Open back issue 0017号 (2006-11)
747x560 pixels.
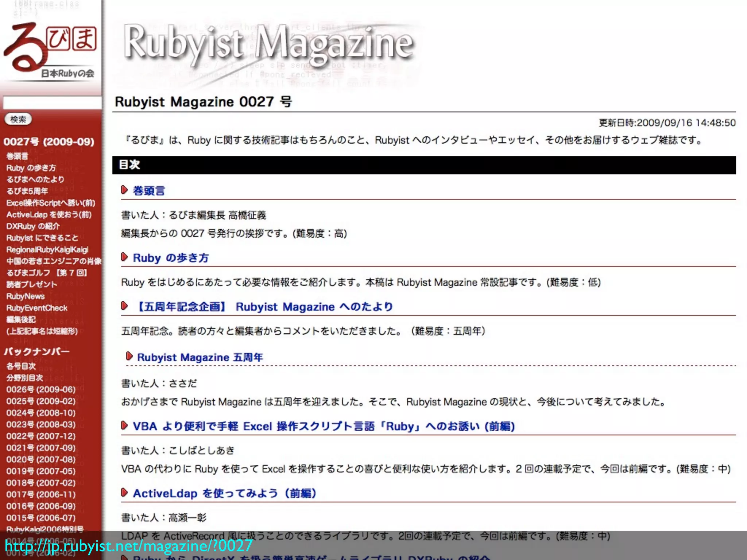coord(41,494)
